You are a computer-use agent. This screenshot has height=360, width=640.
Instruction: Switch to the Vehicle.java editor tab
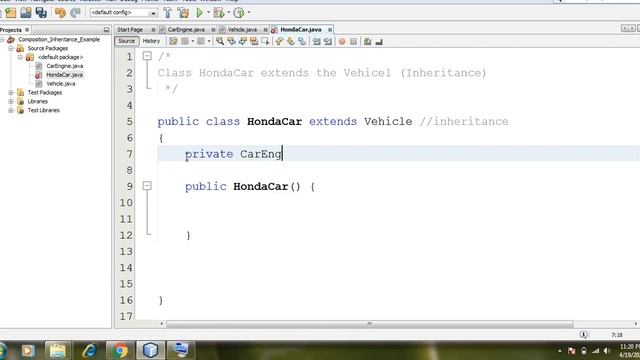coord(242,30)
